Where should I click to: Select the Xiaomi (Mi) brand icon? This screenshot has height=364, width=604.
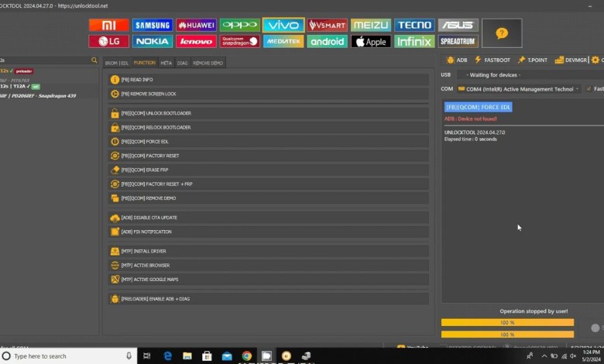109,26
